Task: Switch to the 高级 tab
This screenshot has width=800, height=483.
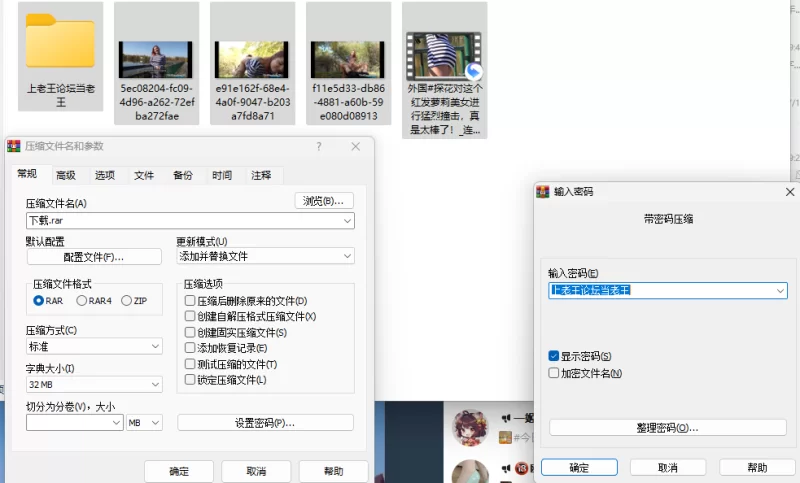Action: point(66,175)
